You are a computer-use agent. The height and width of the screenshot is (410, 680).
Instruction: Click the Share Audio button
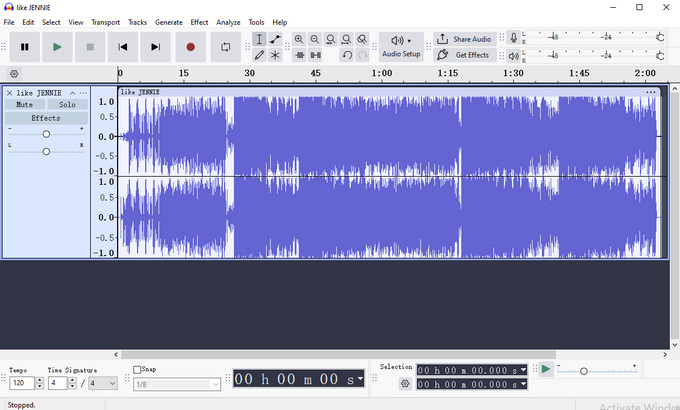click(x=464, y=39)
